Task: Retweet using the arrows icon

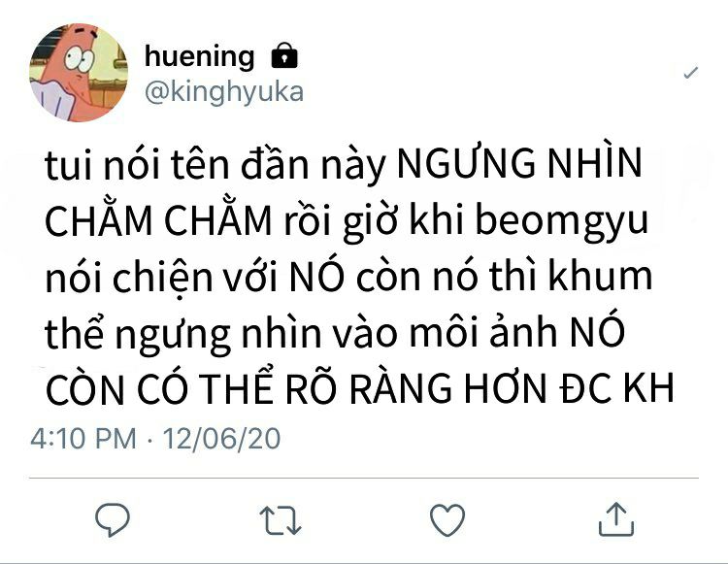Action: pos(281,520)
